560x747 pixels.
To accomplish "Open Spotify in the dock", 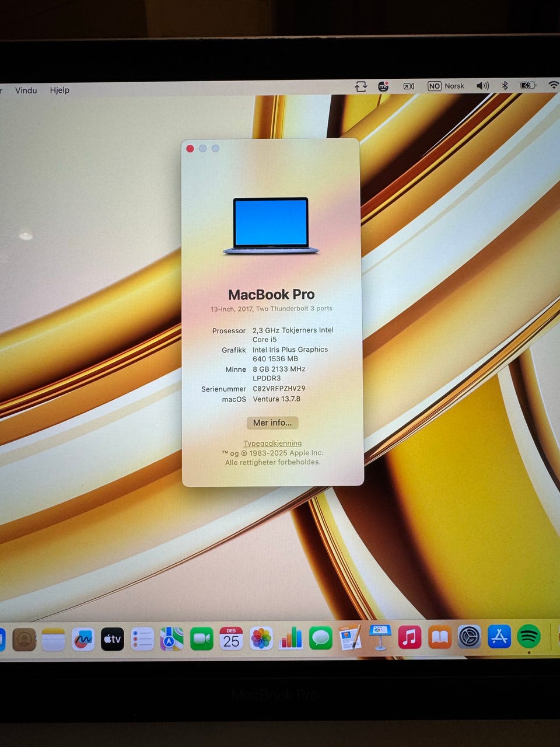I will (x=529, y=636).
